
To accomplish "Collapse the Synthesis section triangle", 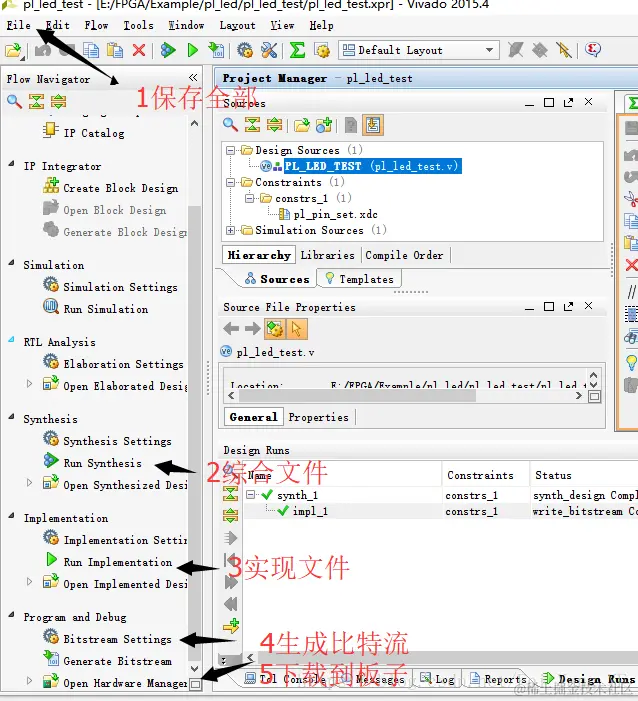I will coord(11,417).
